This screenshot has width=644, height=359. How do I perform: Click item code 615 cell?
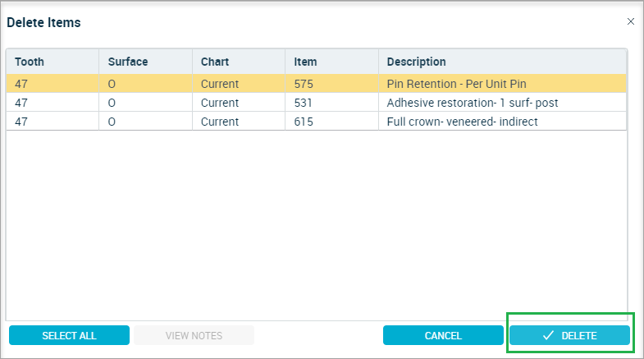(331, 122)
